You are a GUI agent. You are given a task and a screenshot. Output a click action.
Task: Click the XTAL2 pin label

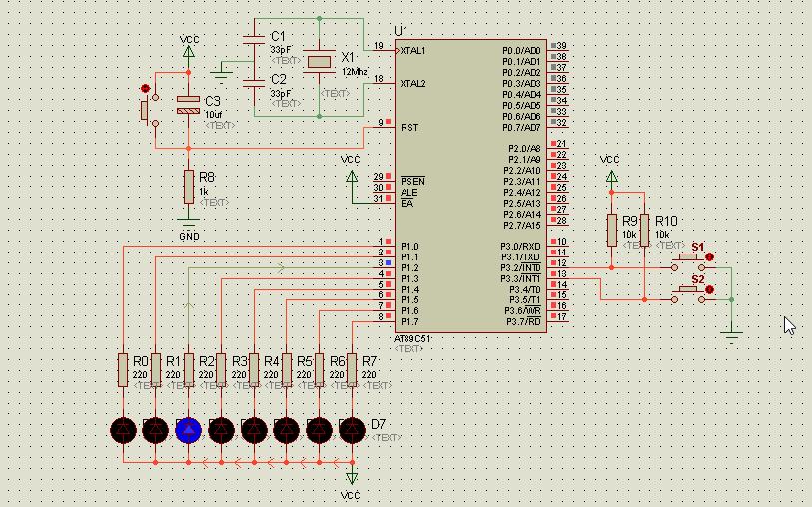tap(412, 83)
